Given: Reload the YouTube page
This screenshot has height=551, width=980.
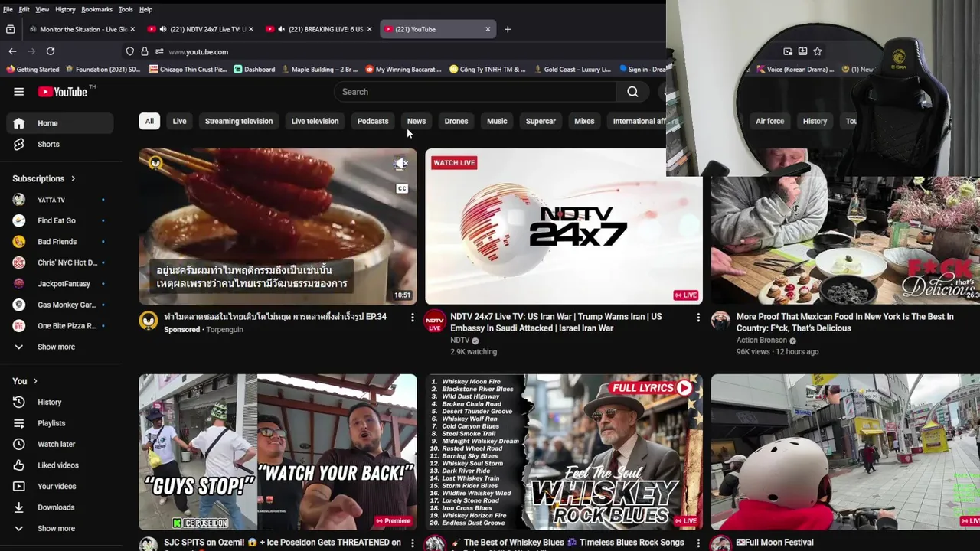Looking at the screenshot, I should click(x=51, y=51).
